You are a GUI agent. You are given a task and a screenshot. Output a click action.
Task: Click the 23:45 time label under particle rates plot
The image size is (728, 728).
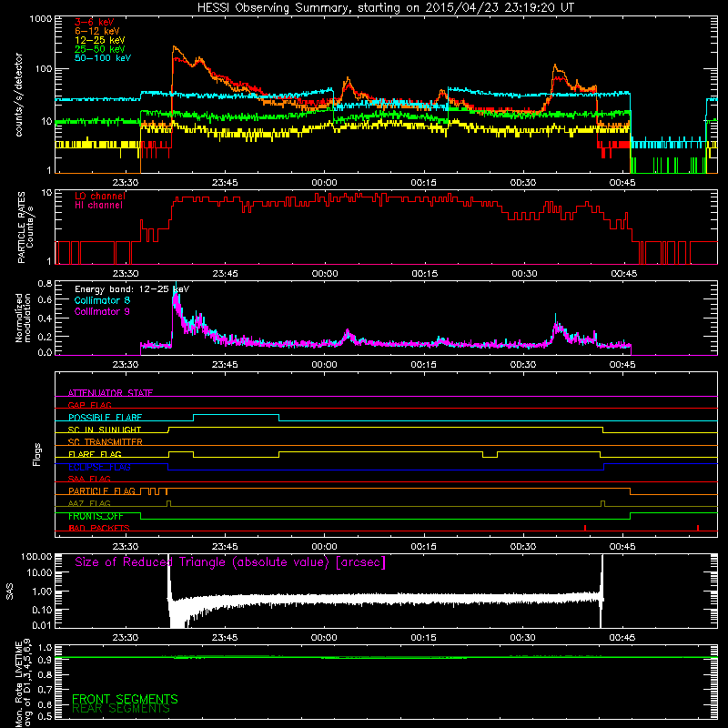(x=226, y=274)
